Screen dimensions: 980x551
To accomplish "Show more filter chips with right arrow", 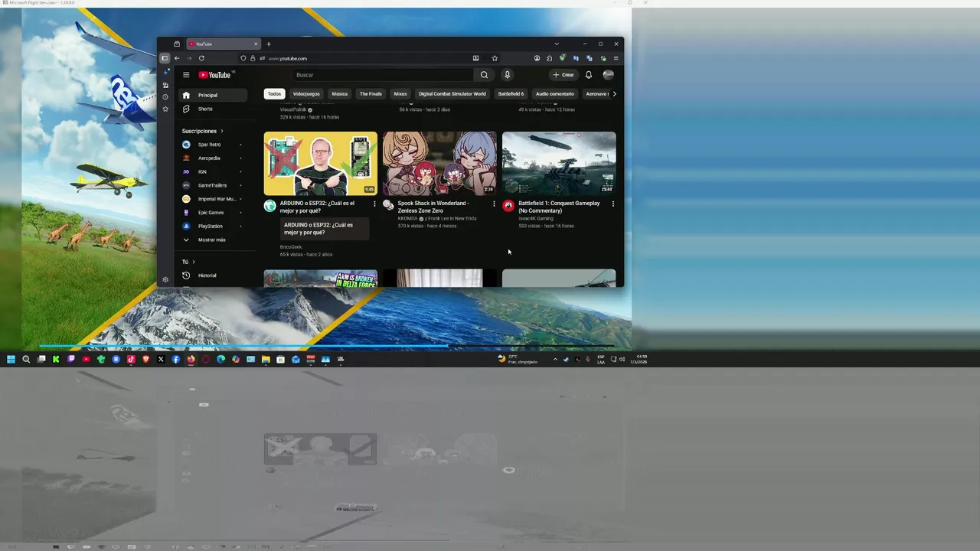I will pyautogui.click(x=614, y=94).
